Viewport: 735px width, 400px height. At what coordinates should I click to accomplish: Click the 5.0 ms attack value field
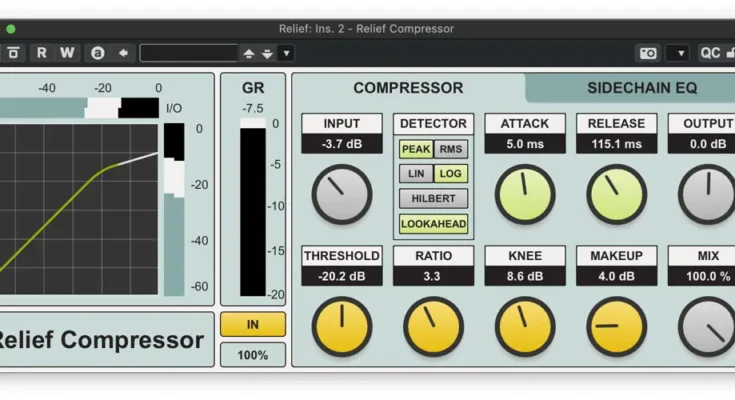[525, 144]
